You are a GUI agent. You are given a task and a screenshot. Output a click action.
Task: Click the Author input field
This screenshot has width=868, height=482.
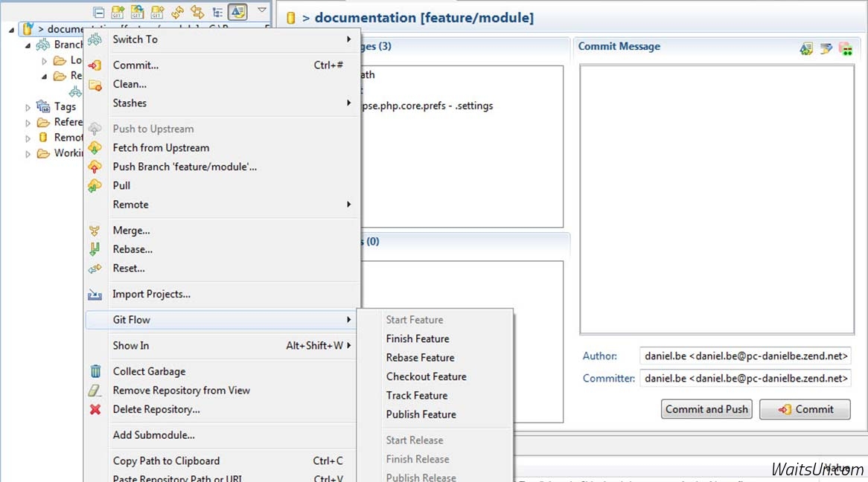(745, 356)
